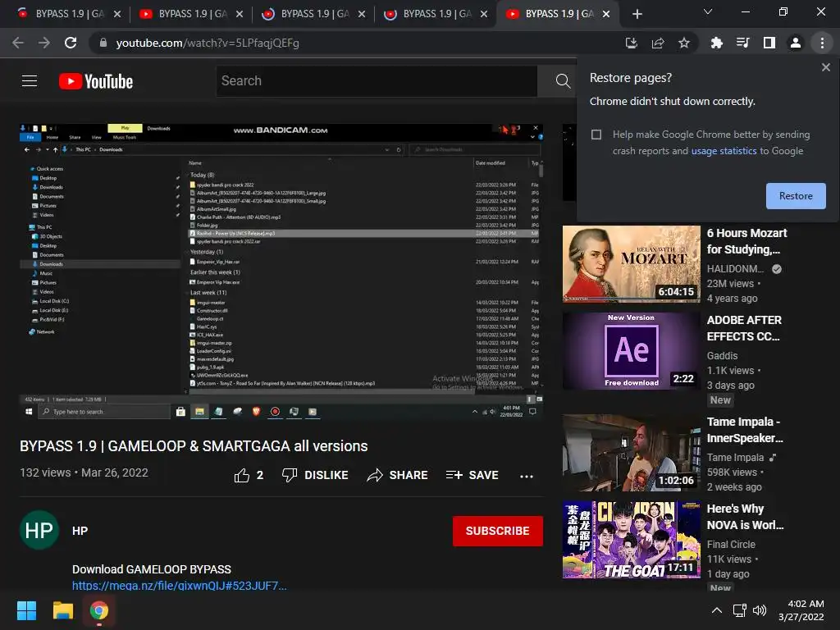Bookmark this page with the star icon

[683, 43]
